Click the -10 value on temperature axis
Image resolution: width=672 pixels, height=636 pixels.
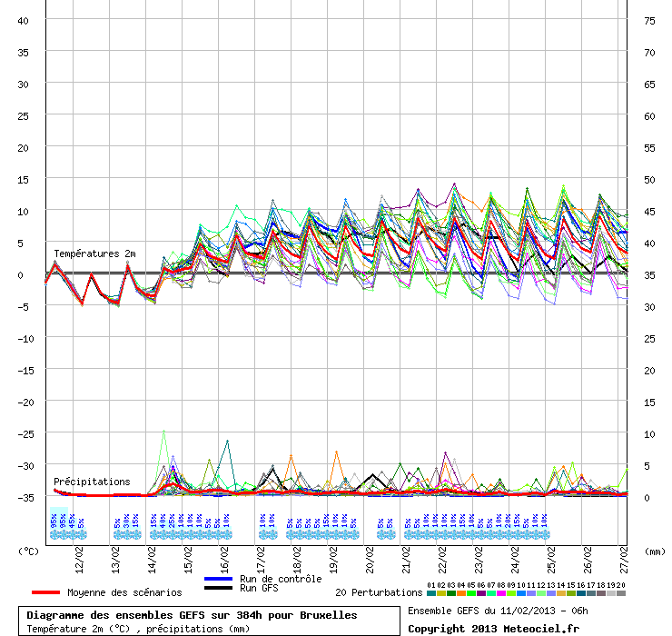[x=25, y=339]
